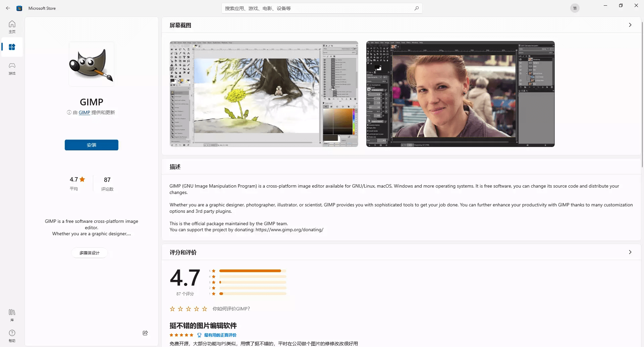644x347 pixels.
Task: Click the most helpful review badge icon
Action: tap(199, 335)
